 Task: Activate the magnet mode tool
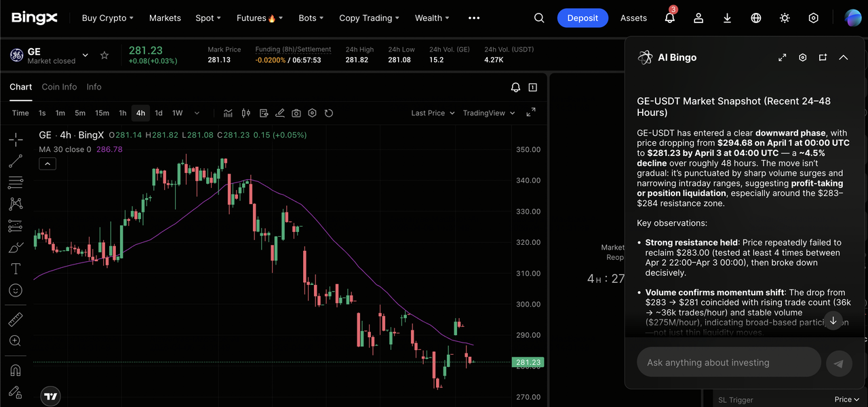[x=16, y=370]
